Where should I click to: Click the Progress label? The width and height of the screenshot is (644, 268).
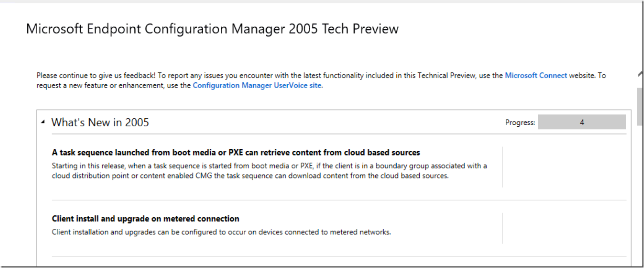pyautogui.click(x=520, y=123)
